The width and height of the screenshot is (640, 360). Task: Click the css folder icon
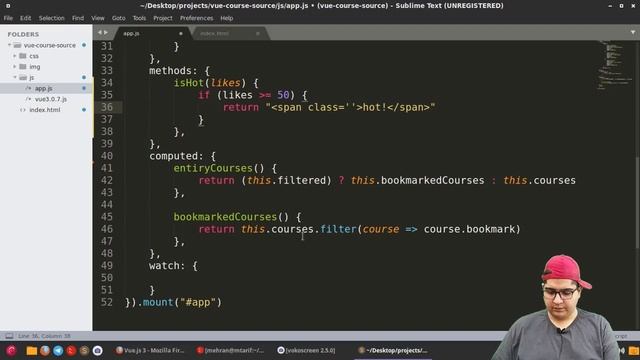23,56
